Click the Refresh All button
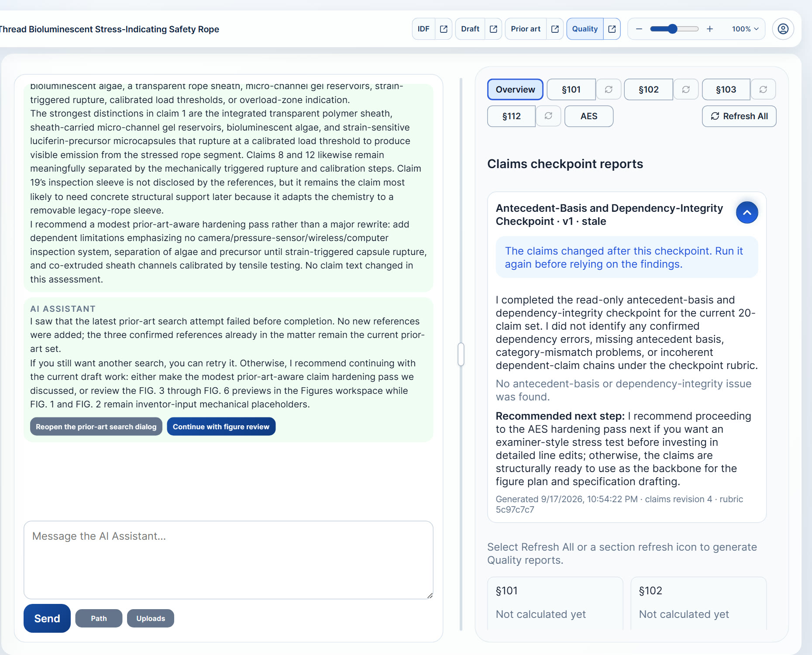812x655 pixels. pyautogui.click(x=739, y=116)
